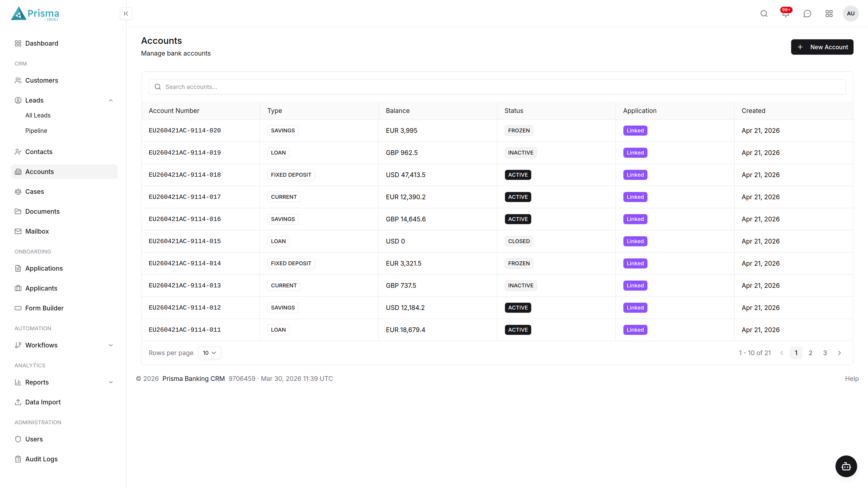868x488 pixels.
Task: Click account EU260421AC-9114-018
Action: 185,175
